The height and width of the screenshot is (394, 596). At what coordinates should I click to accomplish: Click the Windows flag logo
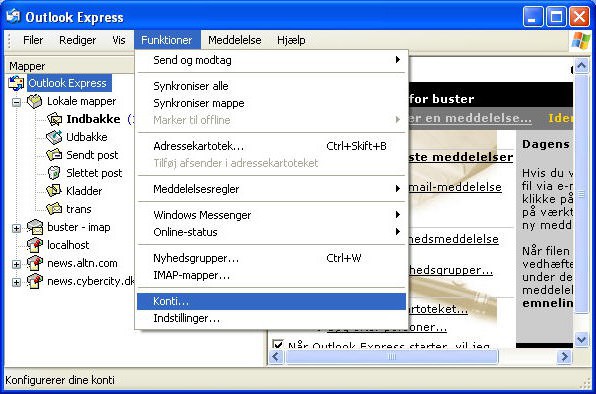[581, 40]
